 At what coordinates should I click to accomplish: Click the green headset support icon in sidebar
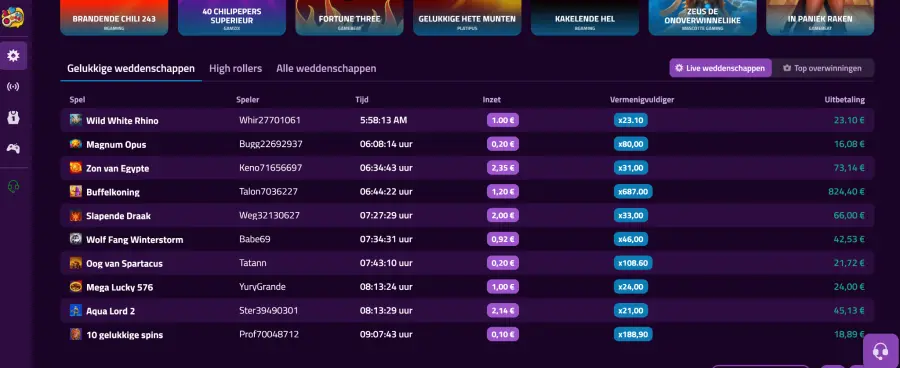coord(13,186)
